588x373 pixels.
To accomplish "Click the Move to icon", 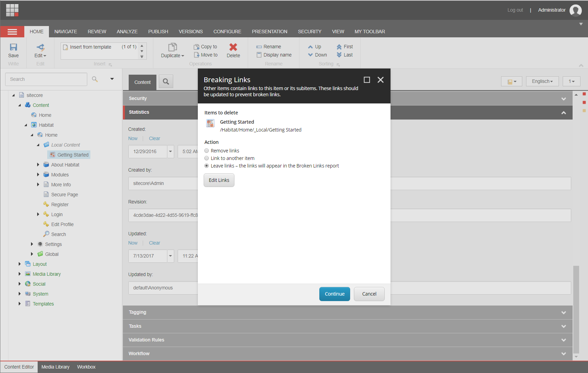I will 196,55.
